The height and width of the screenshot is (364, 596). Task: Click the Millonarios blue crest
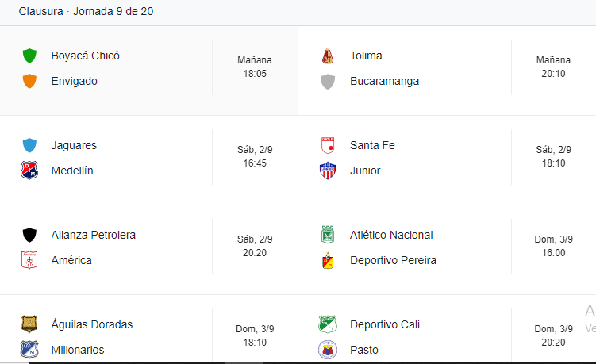[x=29, y=349]
